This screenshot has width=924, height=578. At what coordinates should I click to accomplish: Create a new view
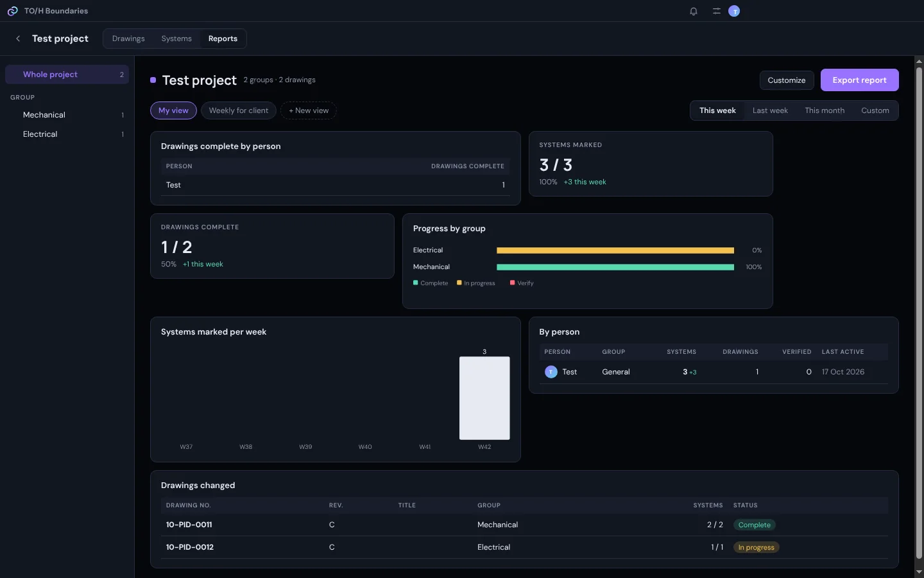coord(309,110)
